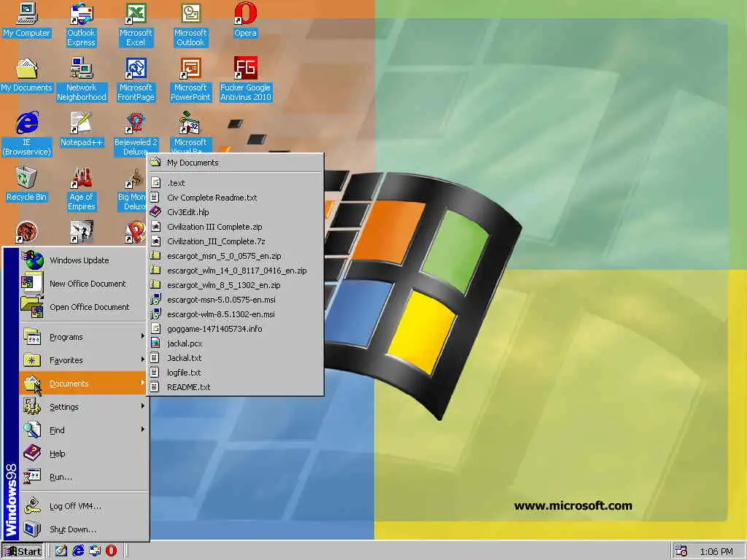Open the My Documents desktop folder
This screenshot has height=560, width=747.
[27, 75]
